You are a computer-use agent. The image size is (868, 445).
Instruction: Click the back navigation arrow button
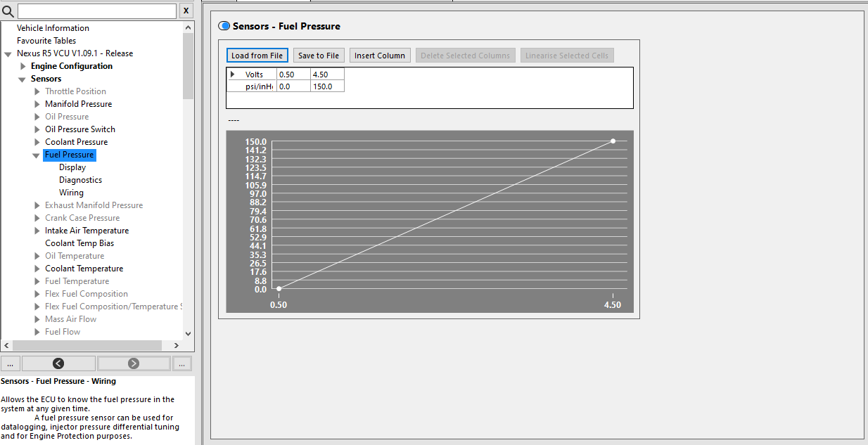58,363
